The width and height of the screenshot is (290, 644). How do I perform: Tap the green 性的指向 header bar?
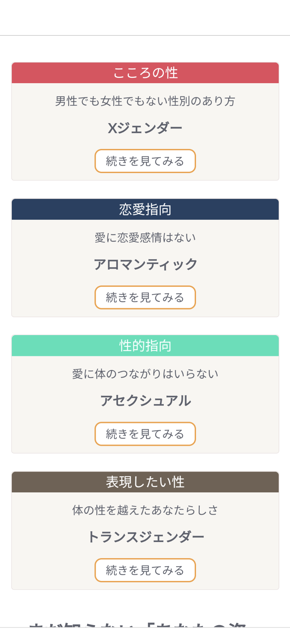click(145, 345)
